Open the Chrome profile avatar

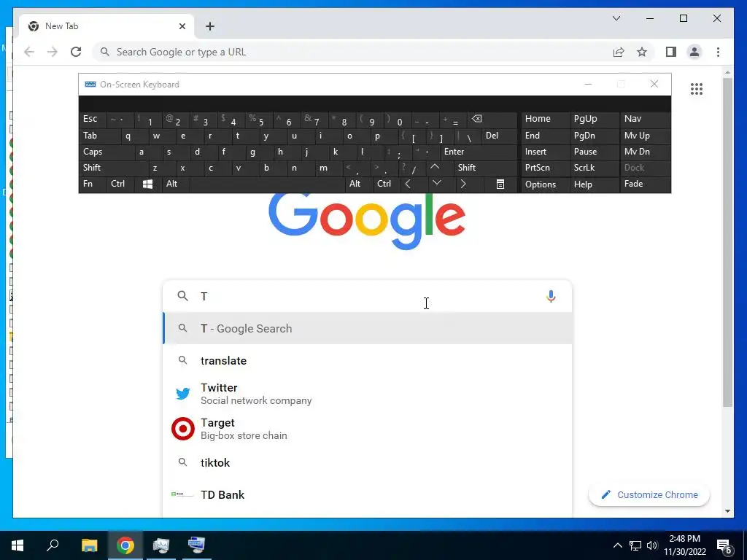tap(694, 52)
